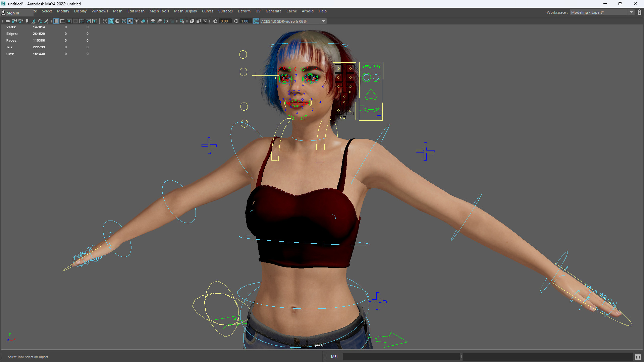This screenshot has width=644, height=362.
Task: Open the UV menu
Action: [258, 11]
